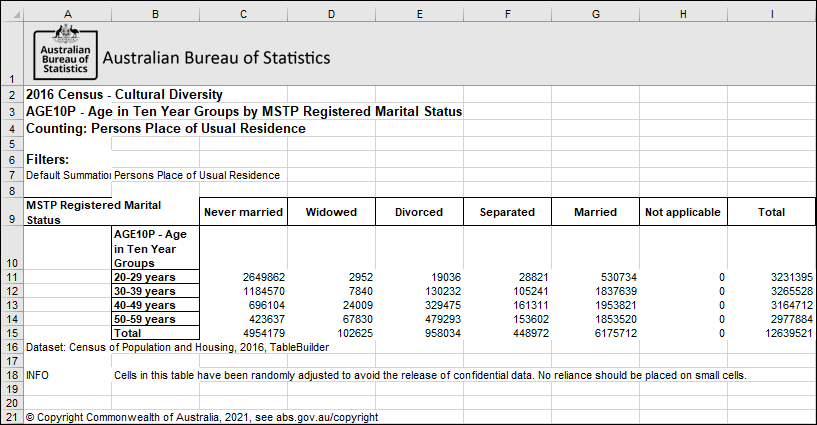Select row 15 header
This screenshot has height=425, width=817.
pos(12,333)
